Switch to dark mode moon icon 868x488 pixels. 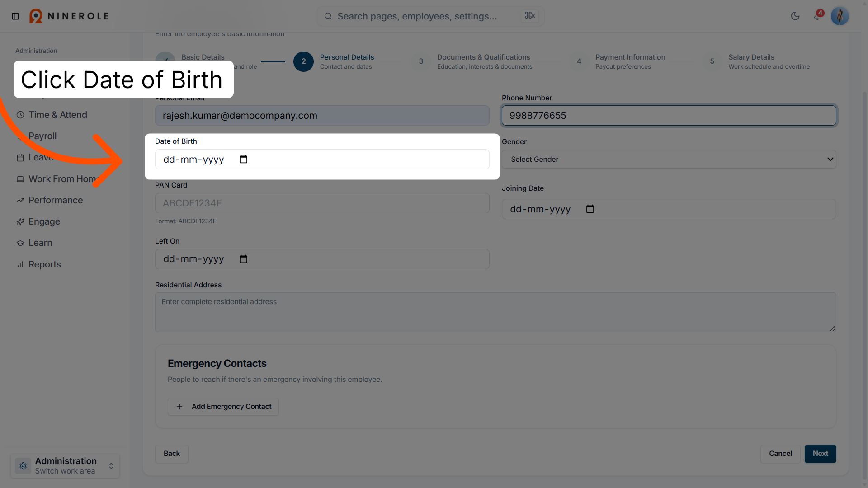(x=795, y=16)
